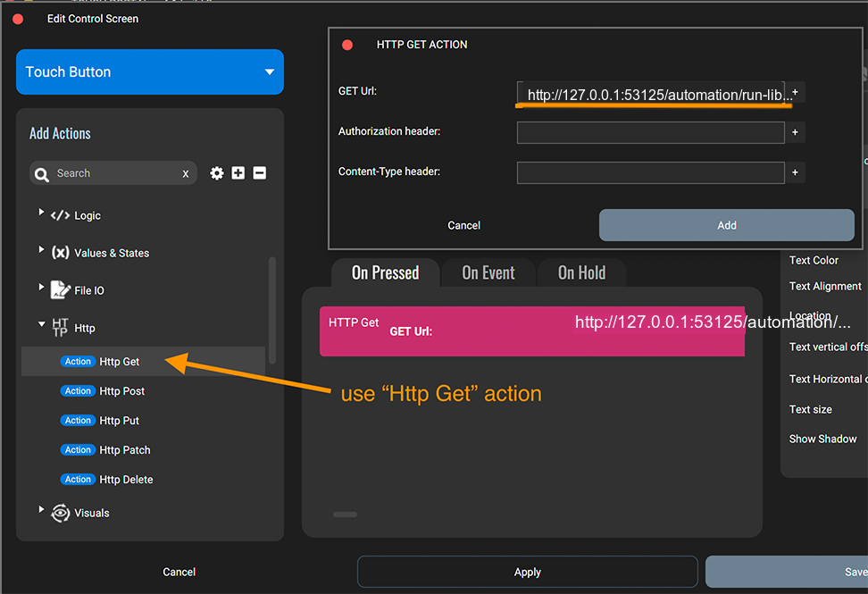
Task: Click the Content-Type header input field
Action: coord(650,172)
